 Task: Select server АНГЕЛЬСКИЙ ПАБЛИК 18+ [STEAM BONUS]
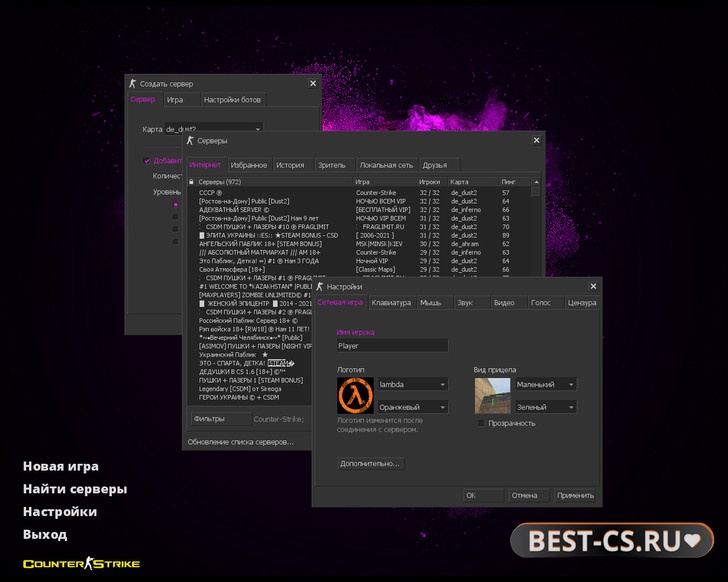pyautogui.click(x=358, y=244)
